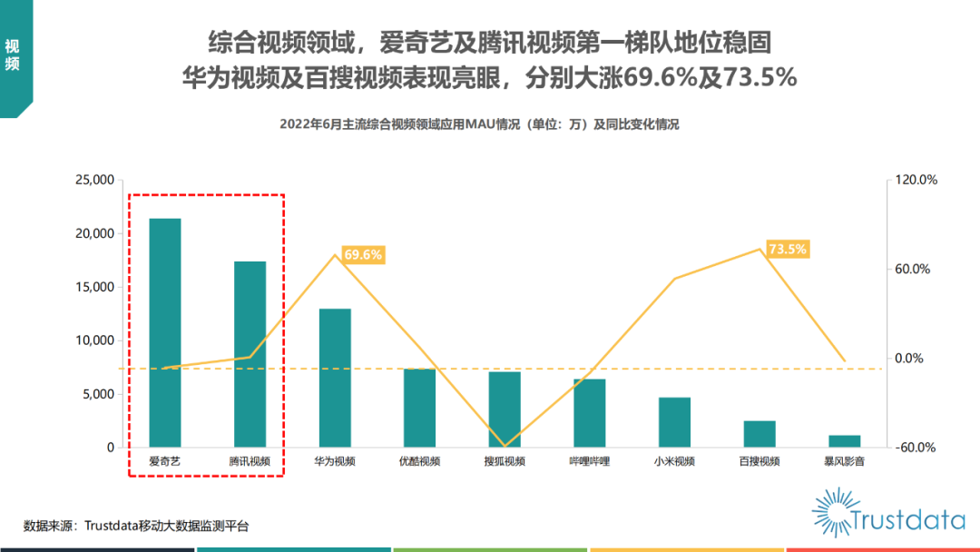Click the -60.0% right axis value
This screenshot has height=552, width=980.
point(915,448)
